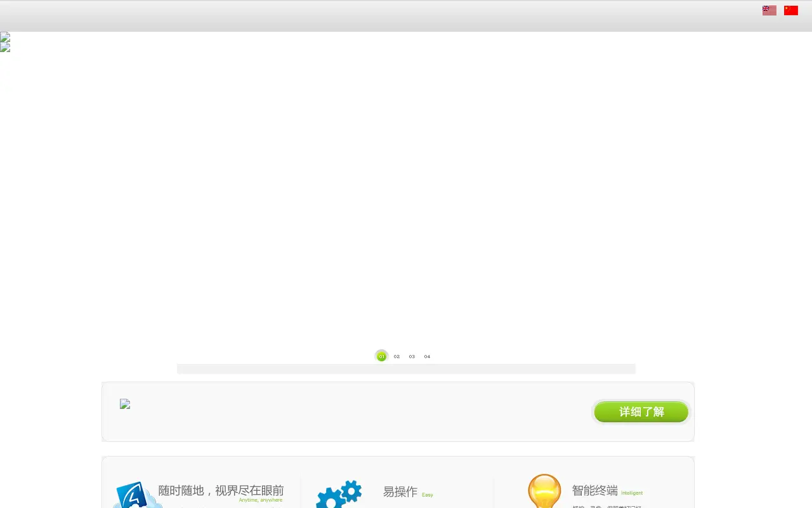Screen dimensions: 812x508
Task: Click the green 'Anytime, anywhere' caption
Action: pyautogui.click(x=261, y=500)
